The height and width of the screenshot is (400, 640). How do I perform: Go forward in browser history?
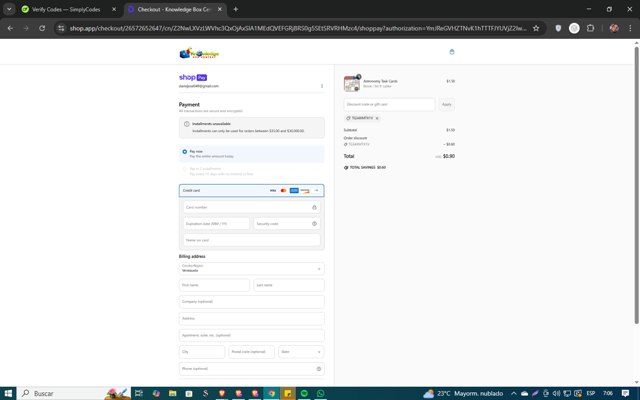26,28
